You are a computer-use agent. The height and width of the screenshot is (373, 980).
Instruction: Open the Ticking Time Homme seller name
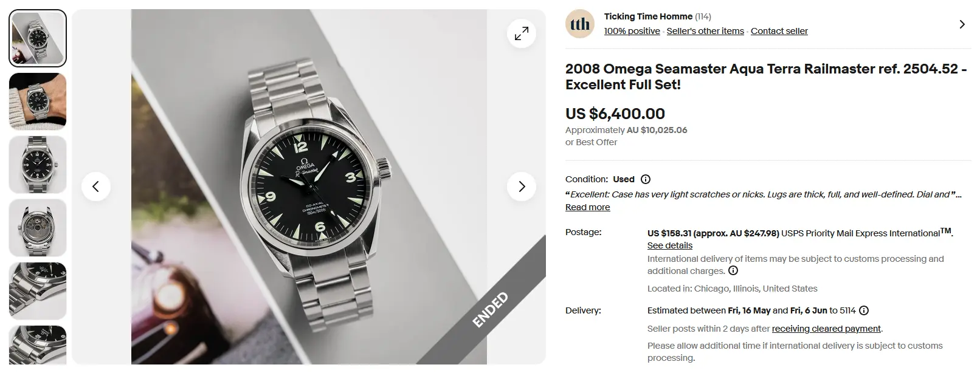coord(648,16)
